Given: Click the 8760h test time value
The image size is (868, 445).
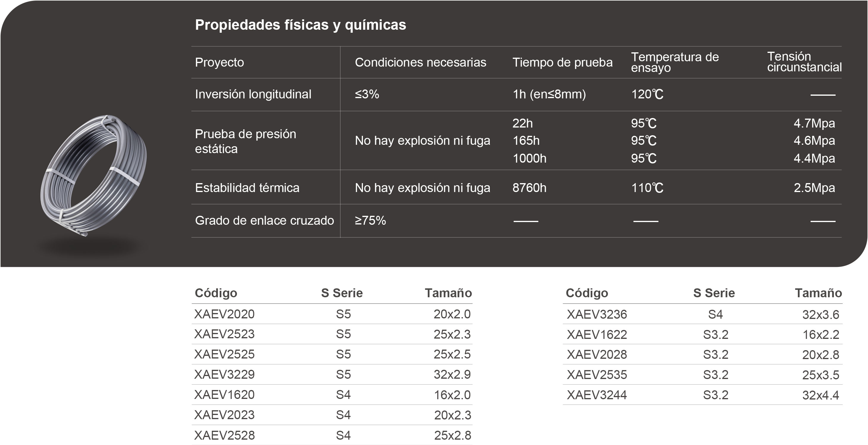Looking at the screenshot, I should [x=529, y=188].
